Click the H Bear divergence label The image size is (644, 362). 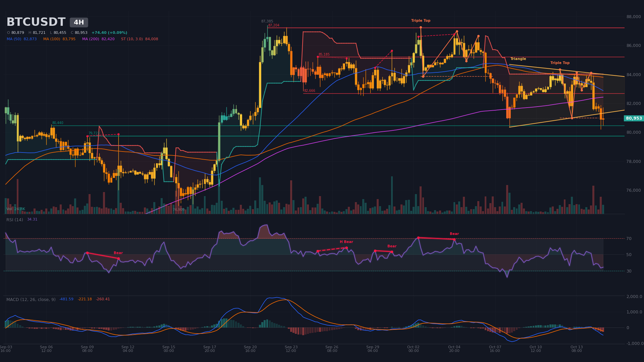click(346, 242)
